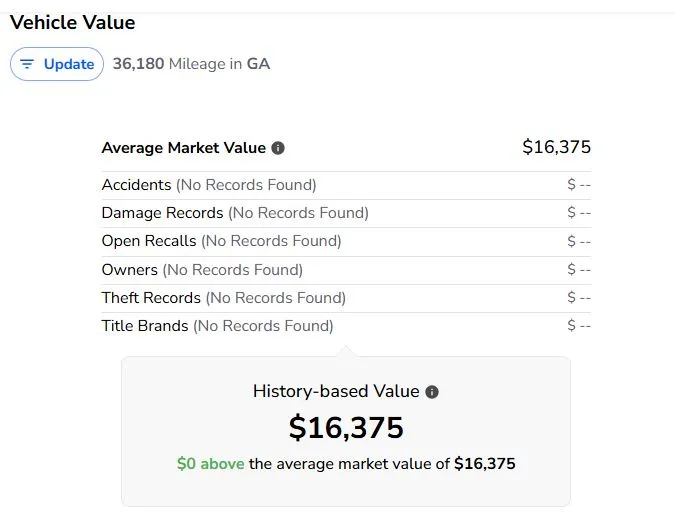Click the 36,180 mileage figure

pyautogui.click(x=138, y=64)
